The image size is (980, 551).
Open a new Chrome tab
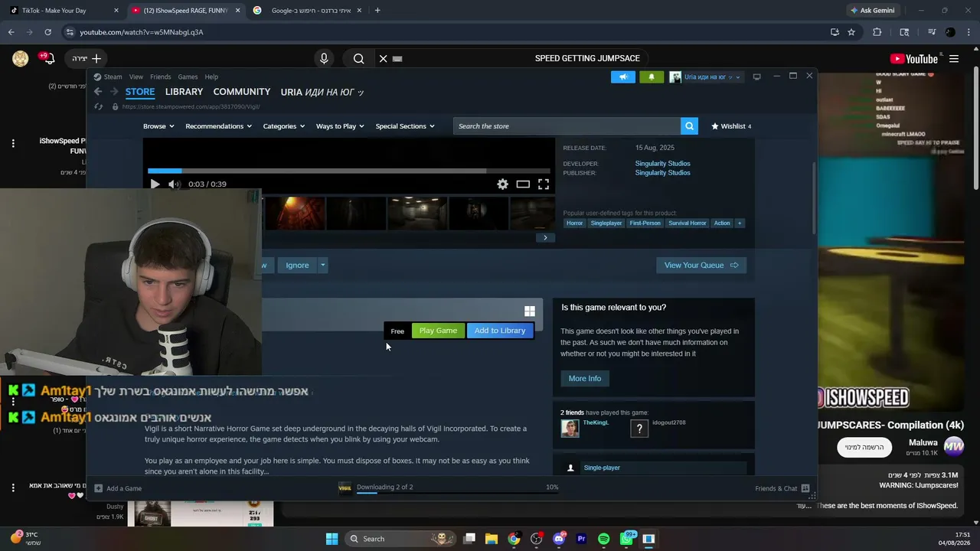point(377,11)
